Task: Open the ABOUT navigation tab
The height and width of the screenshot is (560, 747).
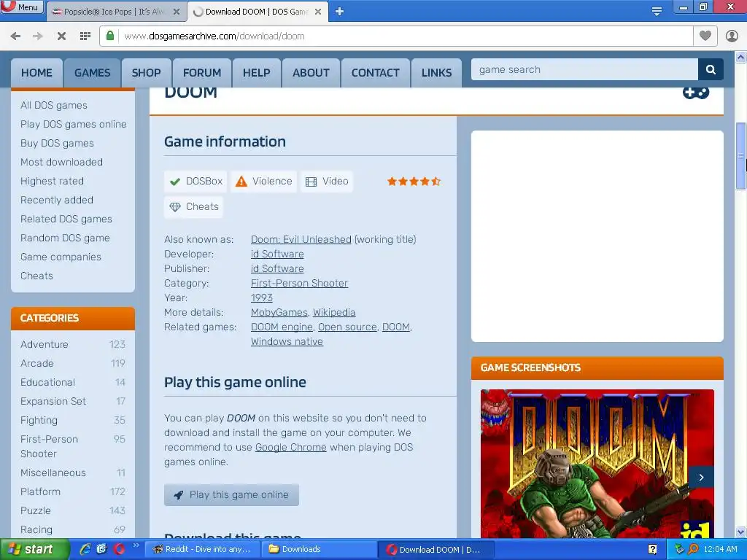Action: point(311,73)
